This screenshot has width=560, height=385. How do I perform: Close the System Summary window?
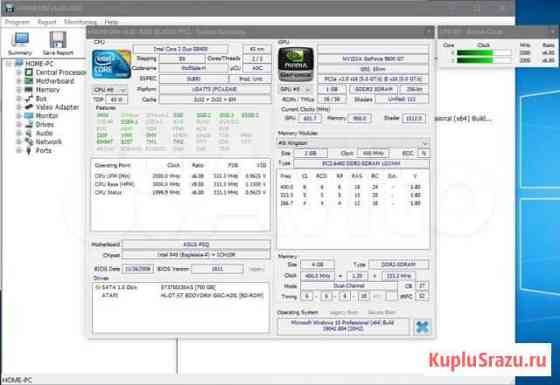point(429,31)
